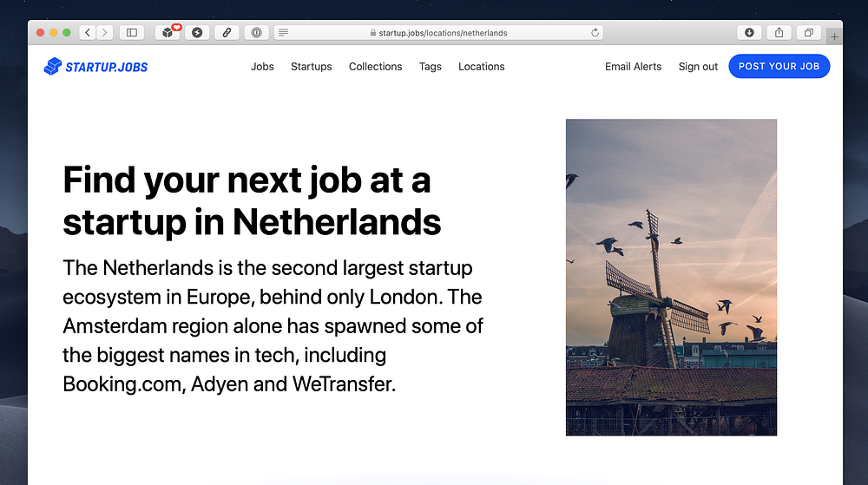Image resolution: width=868 pixels, height=485 pixels.
Task: Open the Locations nav item
Action: pyautogui.click(x=482, y=66)
